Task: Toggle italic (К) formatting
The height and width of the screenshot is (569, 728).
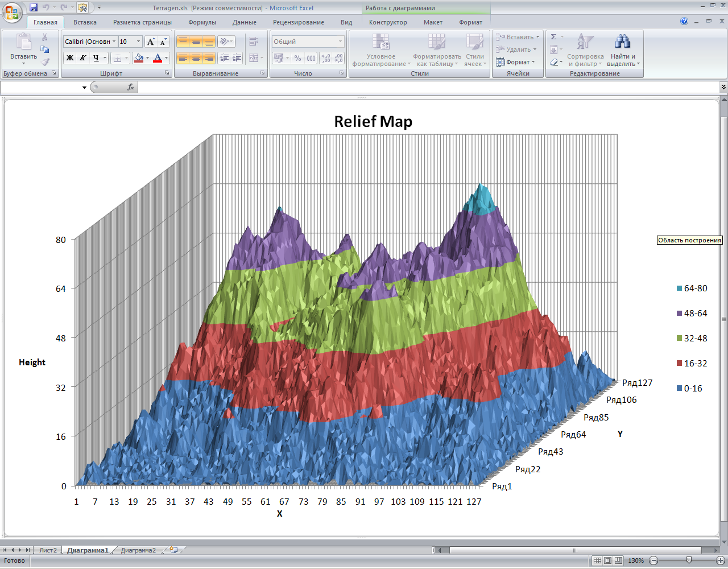Action: [83, 58]
